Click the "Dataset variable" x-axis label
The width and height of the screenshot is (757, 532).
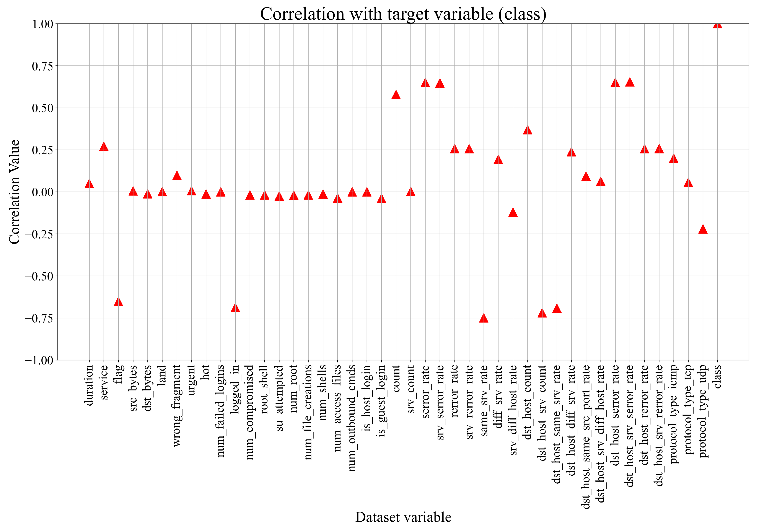pyautogui.click(x=403, y=517)
